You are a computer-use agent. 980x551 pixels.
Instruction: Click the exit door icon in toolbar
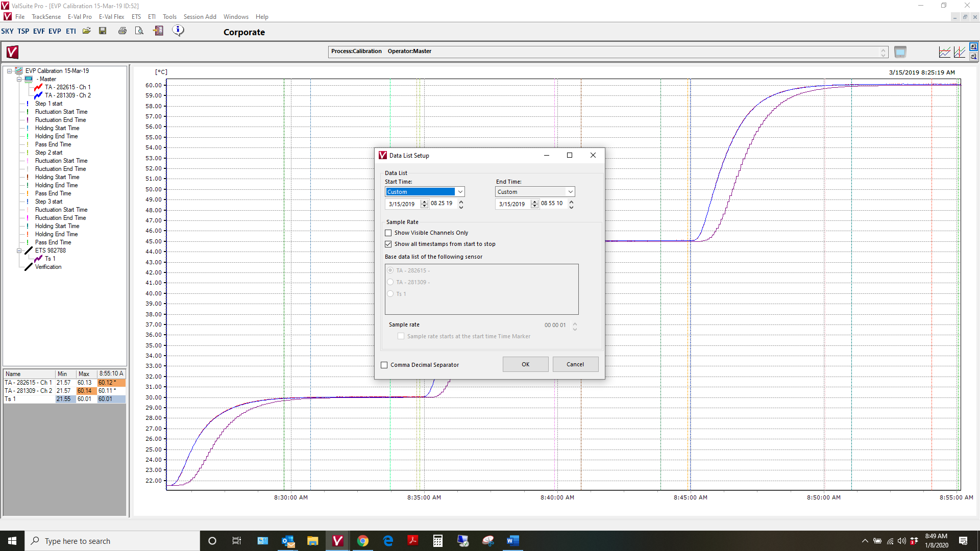click(x=158, y=31)
